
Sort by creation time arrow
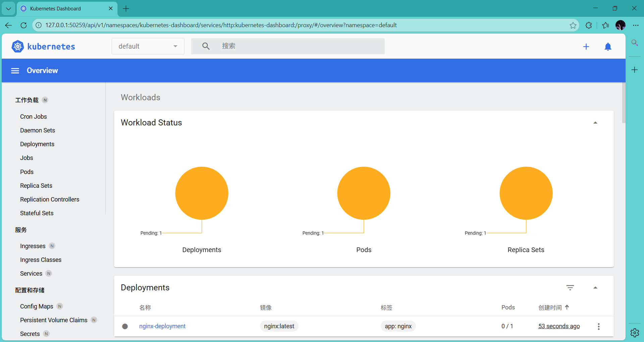[x=567, y=307]
